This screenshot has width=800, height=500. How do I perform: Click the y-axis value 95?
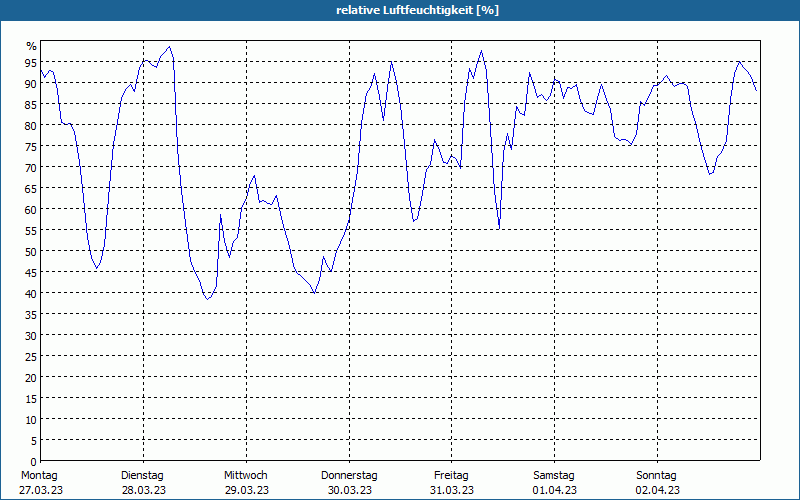click(31, 62)
